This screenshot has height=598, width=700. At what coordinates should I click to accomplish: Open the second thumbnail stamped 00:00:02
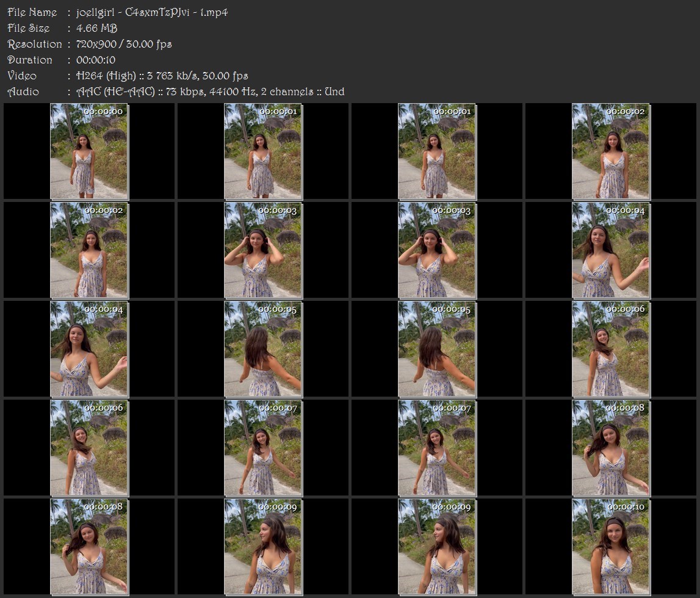point(89,250)
